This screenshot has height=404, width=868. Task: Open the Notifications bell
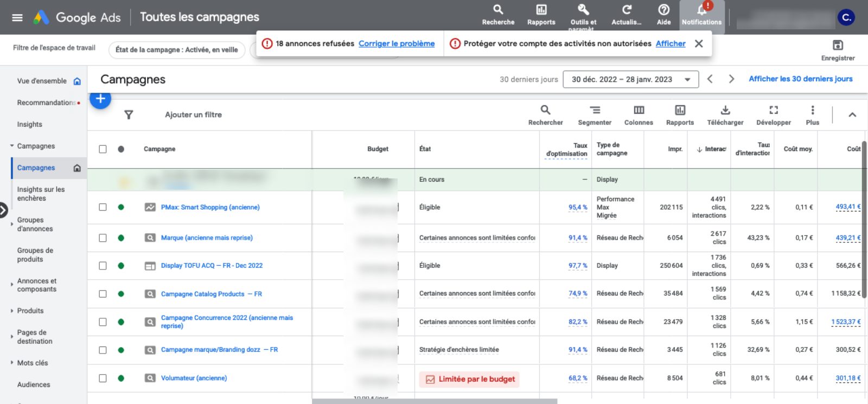[701, 16]
